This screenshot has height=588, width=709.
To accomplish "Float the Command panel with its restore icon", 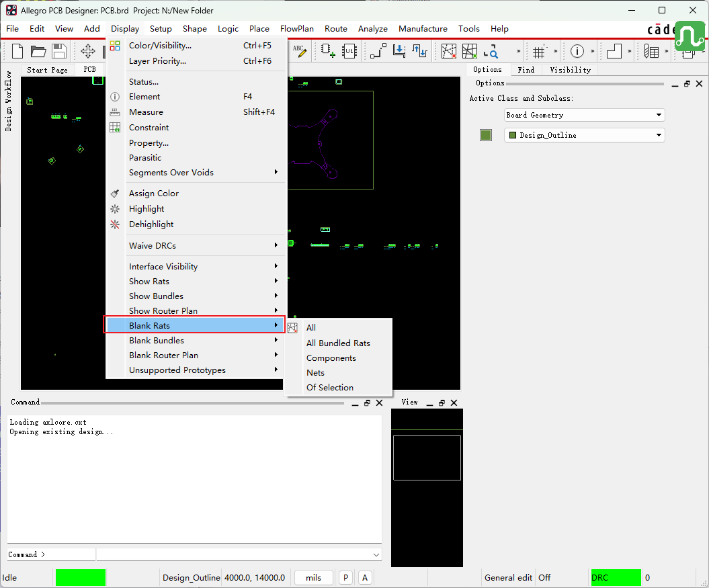I will click(367, 403).
